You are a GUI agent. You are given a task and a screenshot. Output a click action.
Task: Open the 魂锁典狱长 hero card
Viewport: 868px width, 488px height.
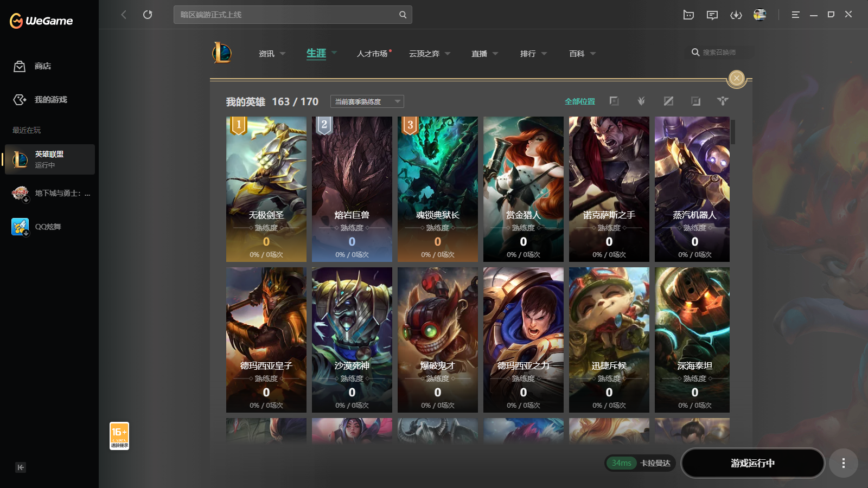[x=438, y=189]
